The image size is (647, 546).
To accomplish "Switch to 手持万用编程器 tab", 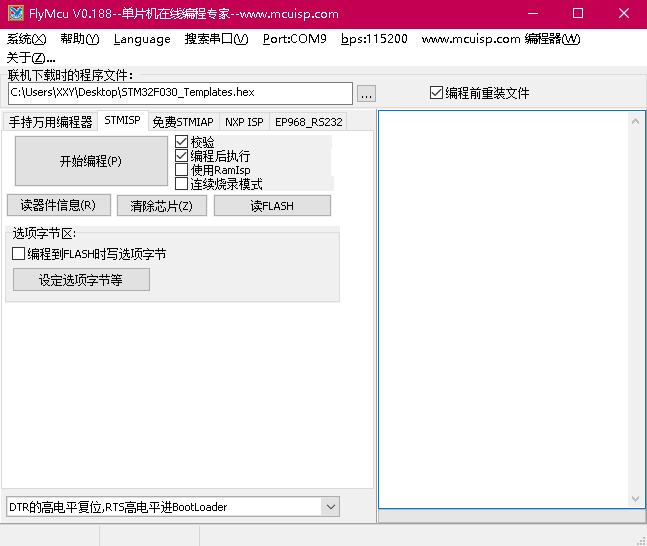I will 50,122.
